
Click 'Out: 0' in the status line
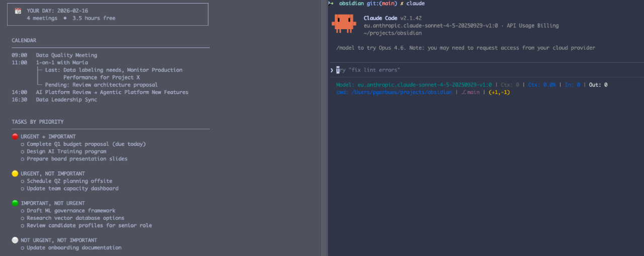pyautogui.click(x=598, y=85)
